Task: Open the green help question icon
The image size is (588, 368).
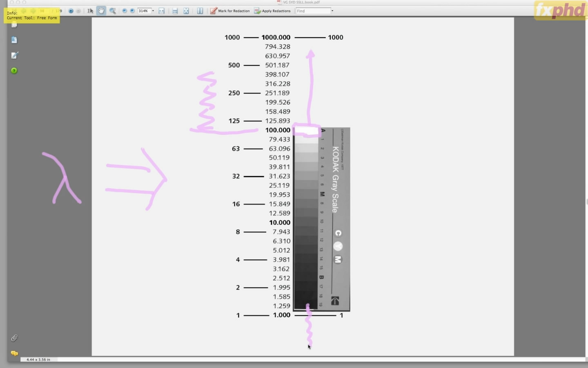Action: pos(14,71)
